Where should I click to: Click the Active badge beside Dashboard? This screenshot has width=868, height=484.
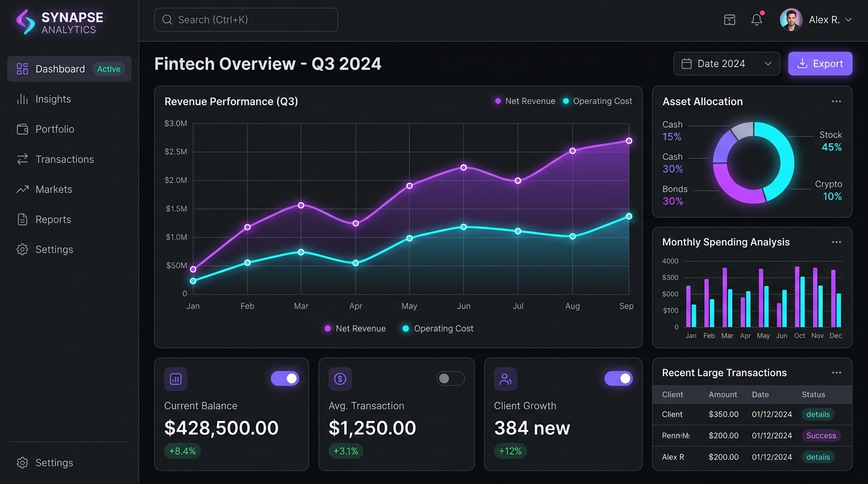108,69
